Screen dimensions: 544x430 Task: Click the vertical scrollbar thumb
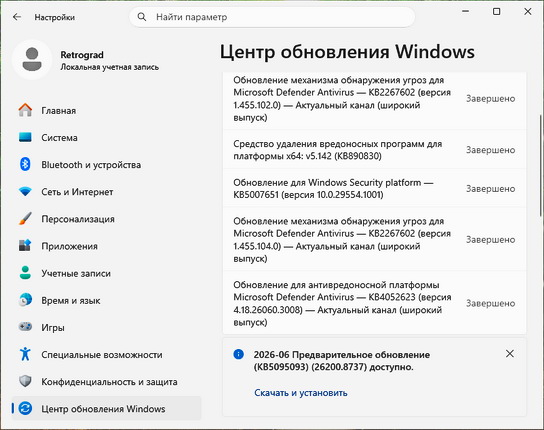tap(541, 165)
